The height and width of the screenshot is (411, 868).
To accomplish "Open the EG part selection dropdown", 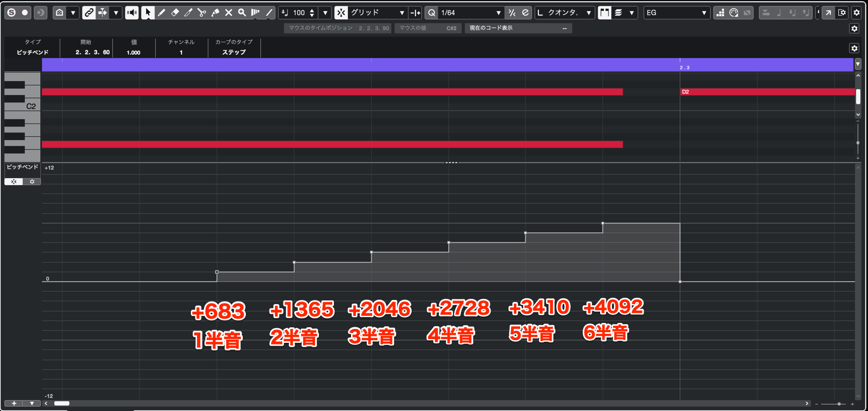I will coord(676,12).
